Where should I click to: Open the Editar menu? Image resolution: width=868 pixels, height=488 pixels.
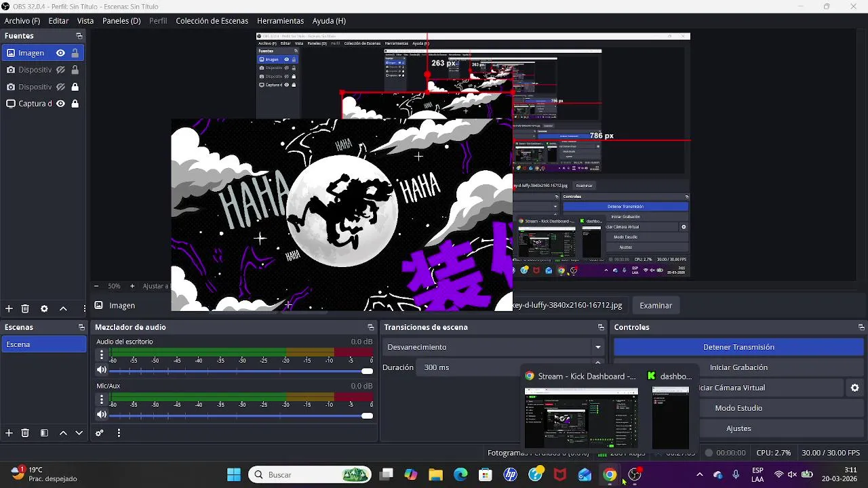58,21
